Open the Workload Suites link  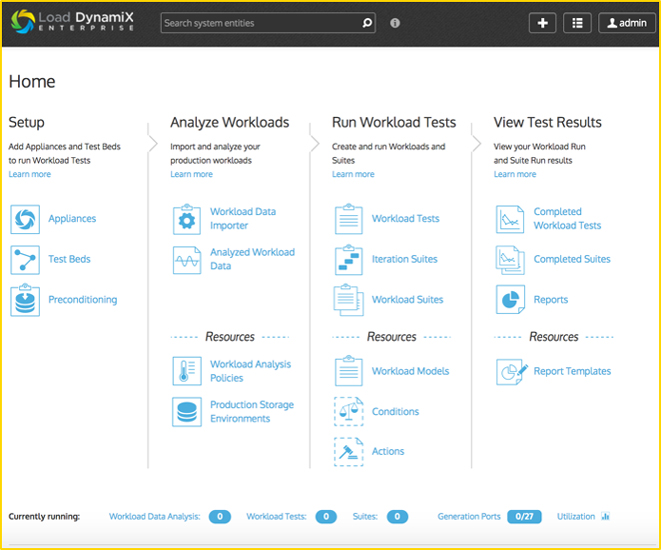pos(407,300)
